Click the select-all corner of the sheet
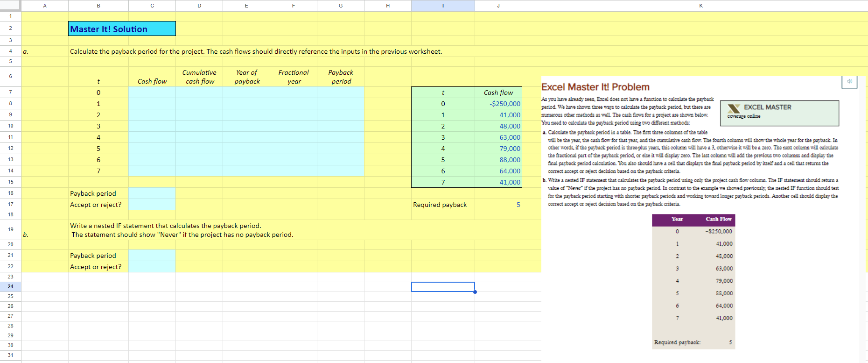 click(x=10, y=5)
